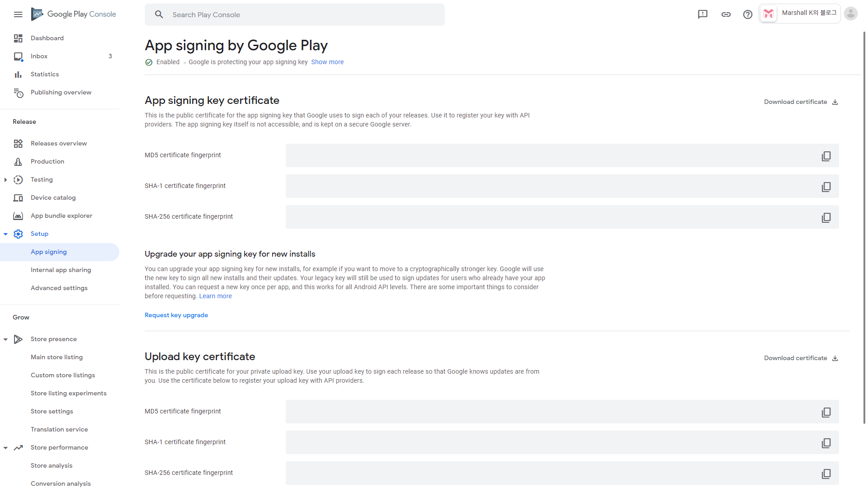The image size is (868, 488).
Task: Click the help question mark icon
Action: tap(748, 14)
